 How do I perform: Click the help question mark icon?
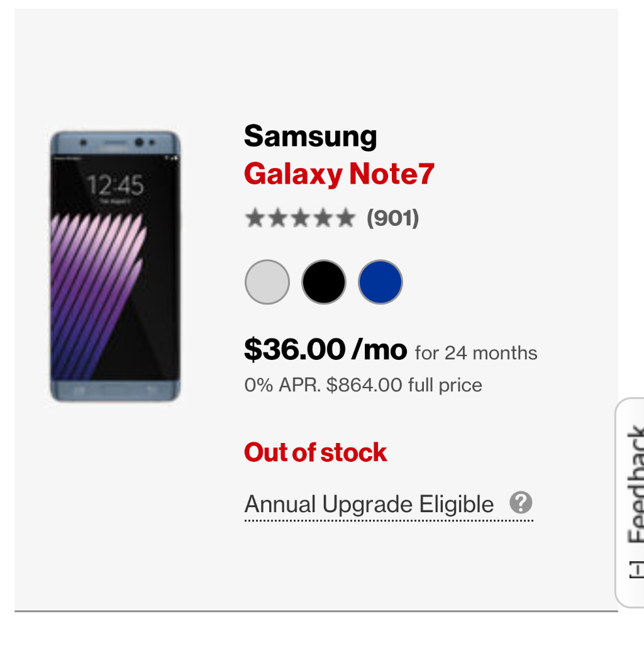[x=521, y=502]
